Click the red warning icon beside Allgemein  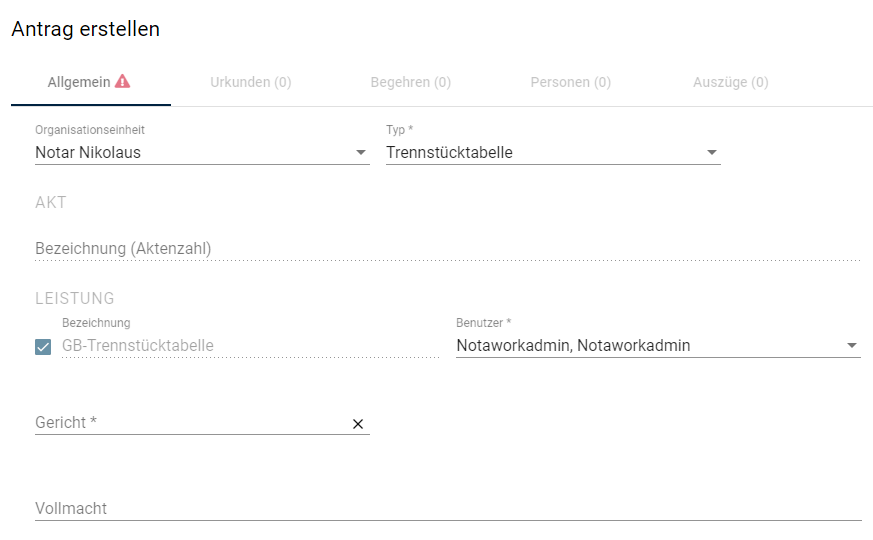click(122, 81)
